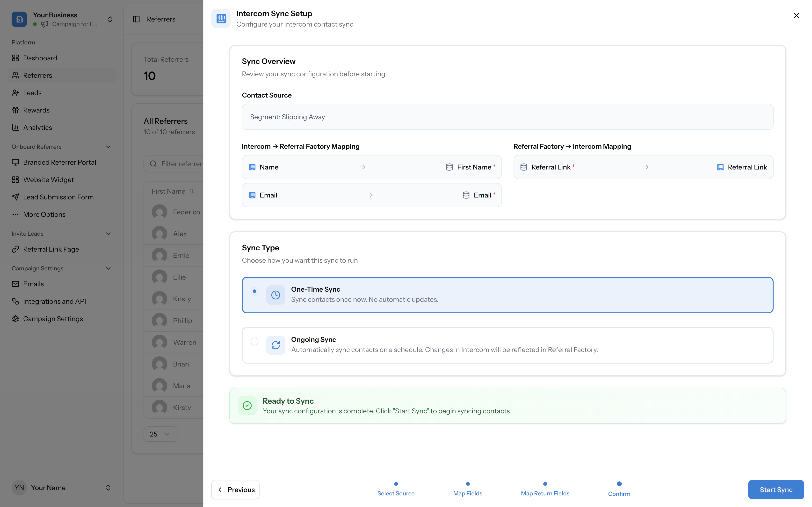Collapse the Onboard Referrers section
This screenshot has height=507, width=812.
[x=108, y=147]
